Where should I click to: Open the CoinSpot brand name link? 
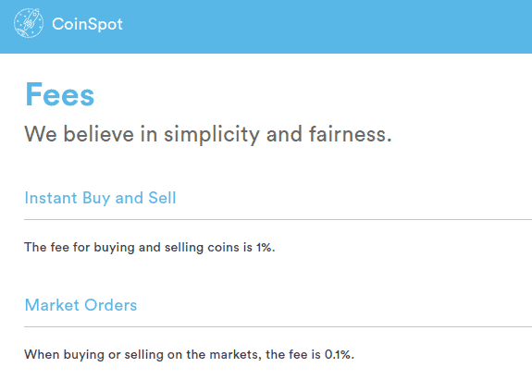(x=87, y=24)
